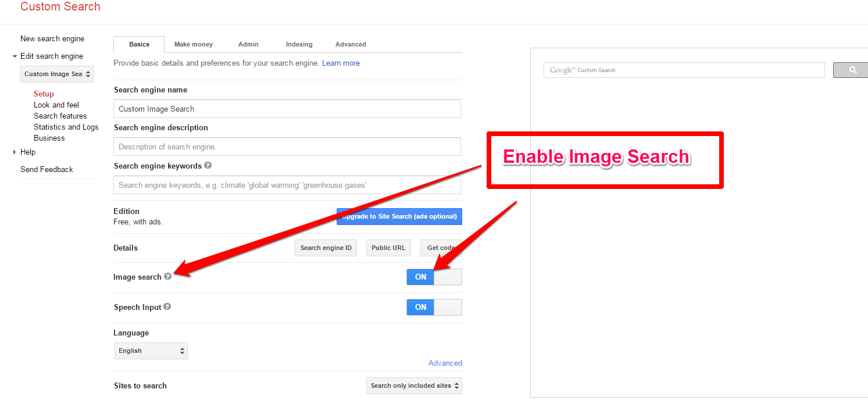Select Look and feel in sidebar
Viewport: 868px width, 400px height.
[56, 105]
